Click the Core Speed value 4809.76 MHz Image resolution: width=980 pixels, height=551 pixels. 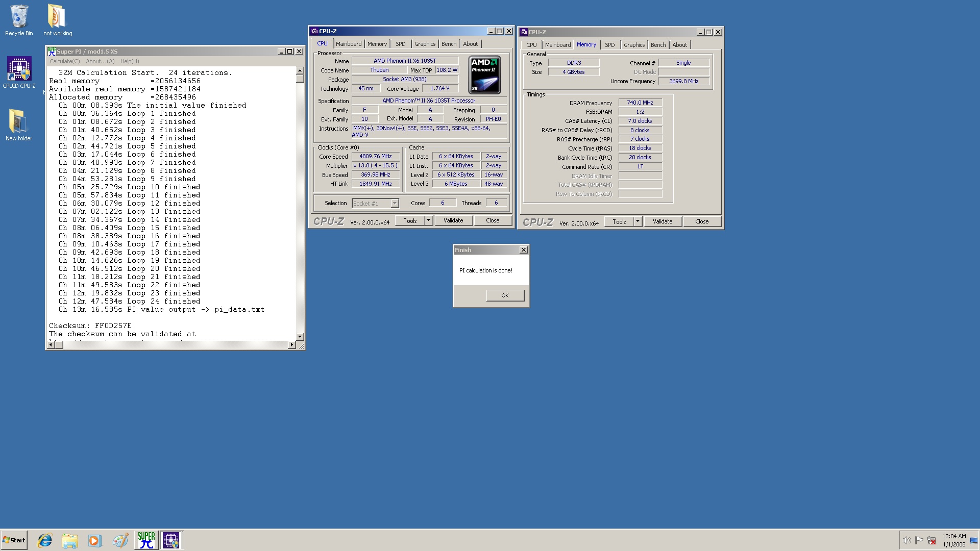pyautogui.click(x=376, y=157)
